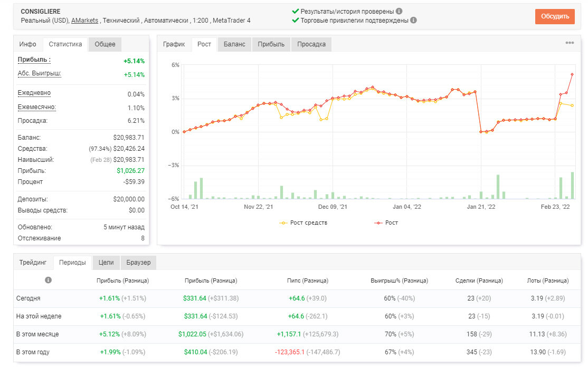This screenshot has height=368, width=588.
Task: Click the Сегодня row label
Action: coord(28,298)
